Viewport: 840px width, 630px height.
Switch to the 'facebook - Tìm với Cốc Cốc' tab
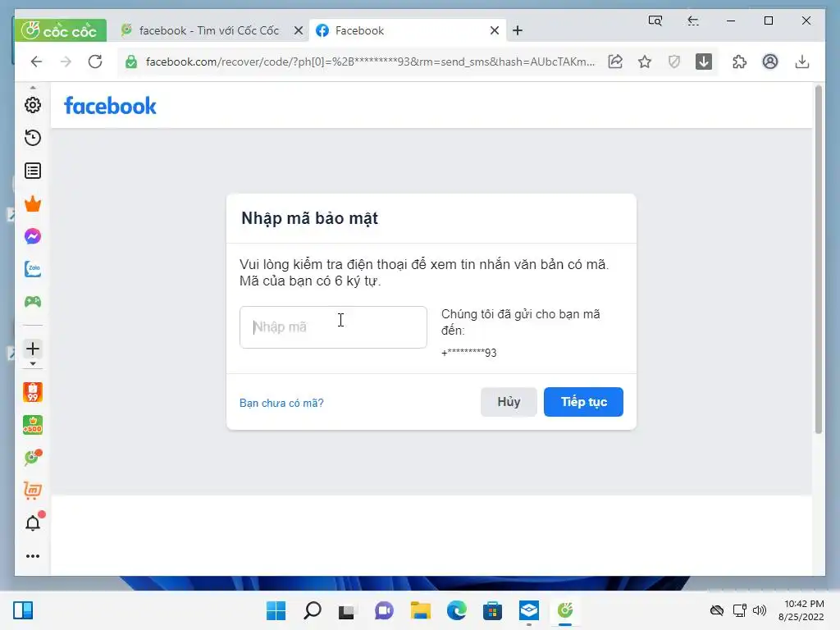[x=208, y=30]
